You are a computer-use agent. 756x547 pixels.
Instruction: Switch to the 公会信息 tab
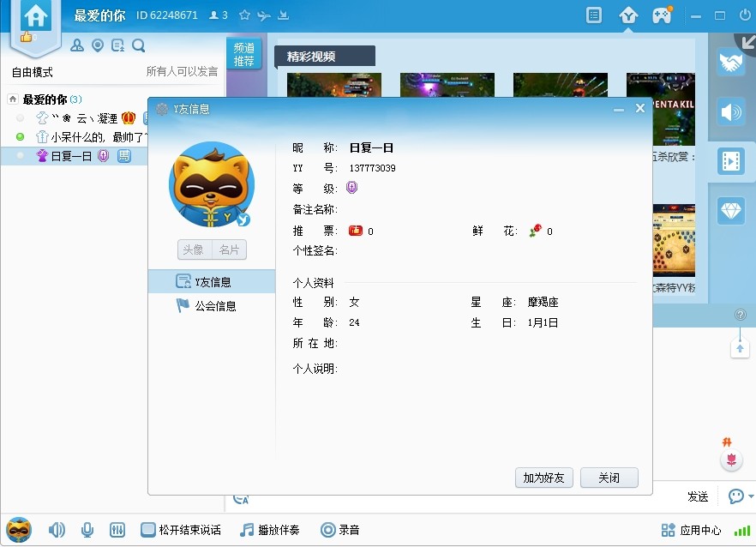(214, 306)
